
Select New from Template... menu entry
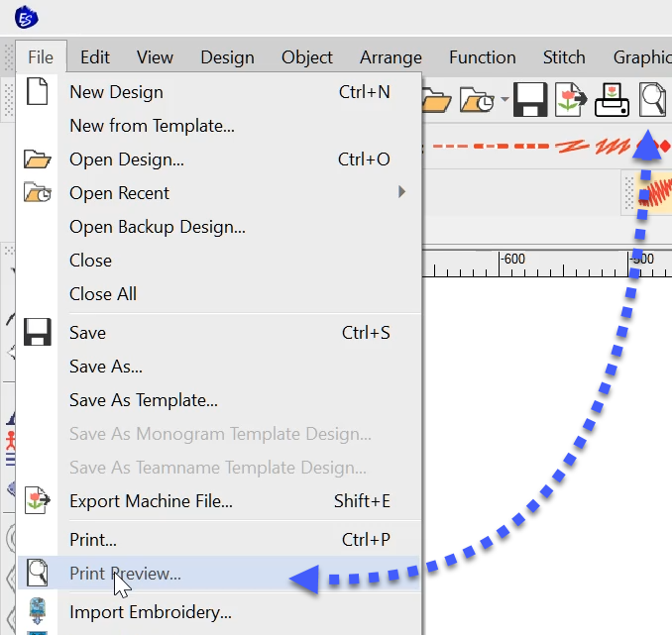coord(152,126)
